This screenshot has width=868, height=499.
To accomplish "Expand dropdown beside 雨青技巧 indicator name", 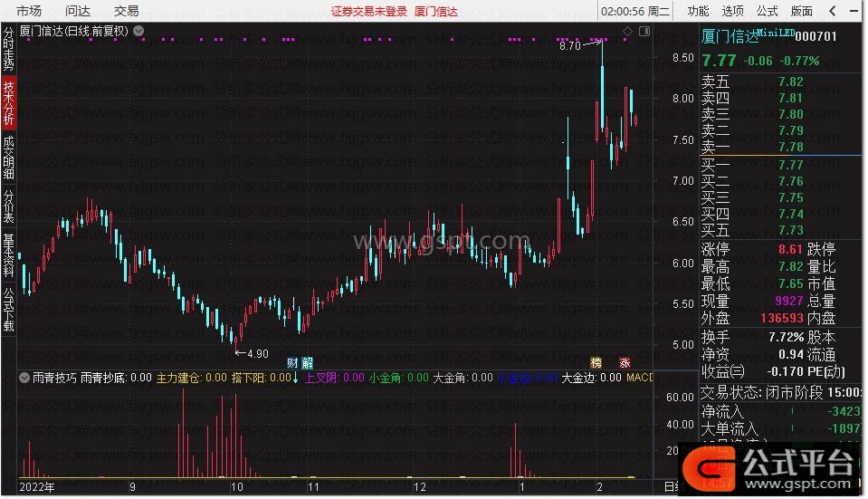I will pos(24,379).
